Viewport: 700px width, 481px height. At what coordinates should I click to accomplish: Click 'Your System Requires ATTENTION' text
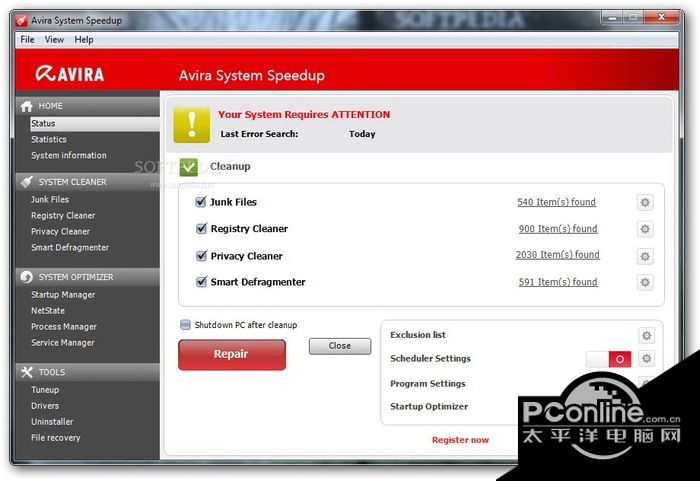point(304,115)
